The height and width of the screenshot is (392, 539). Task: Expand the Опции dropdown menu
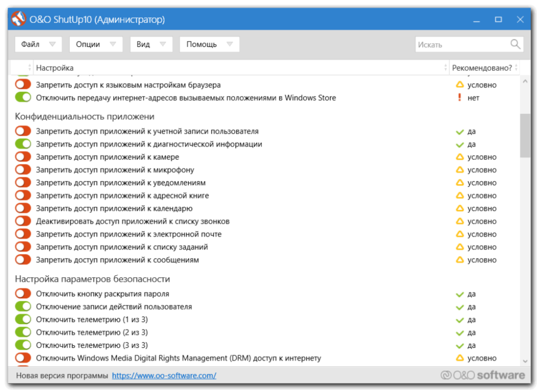pyautogui.click(x=95, y=45)
